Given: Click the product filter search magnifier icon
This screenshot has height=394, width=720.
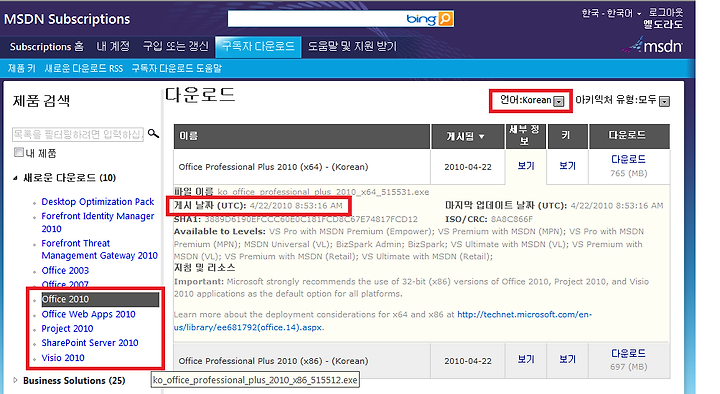Looking at the screenshot, I should pos(153,134).
